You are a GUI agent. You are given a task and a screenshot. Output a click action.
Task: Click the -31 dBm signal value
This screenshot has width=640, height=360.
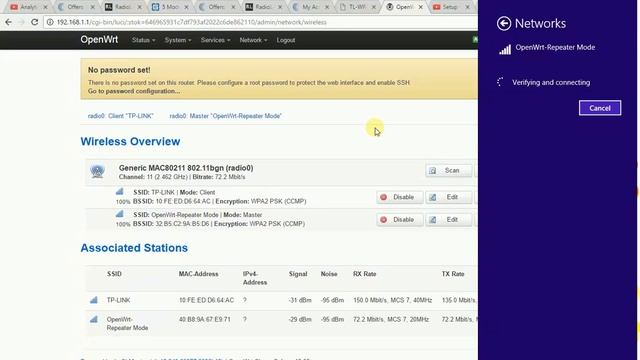tap(300, 300)
